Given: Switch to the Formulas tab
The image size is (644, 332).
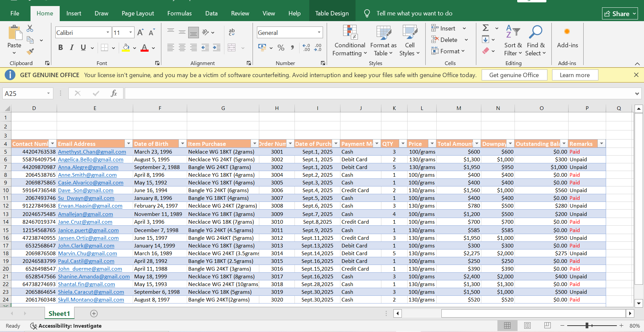Looking at the screenshot, I should (x=179, y=13).
